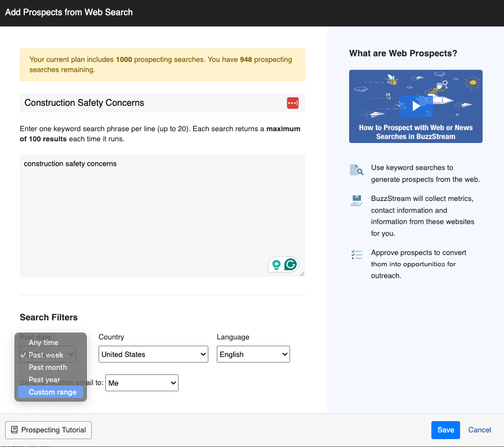Viewport: 504px width, 447px height.
Task: Play the BuzzStream prospecting tutorial video
Action: tap(416, 106)
